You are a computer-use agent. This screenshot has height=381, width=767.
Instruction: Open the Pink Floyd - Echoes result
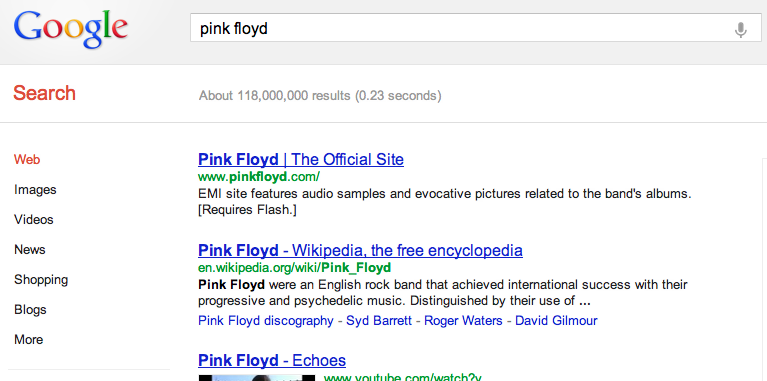[x=272, y=361]
